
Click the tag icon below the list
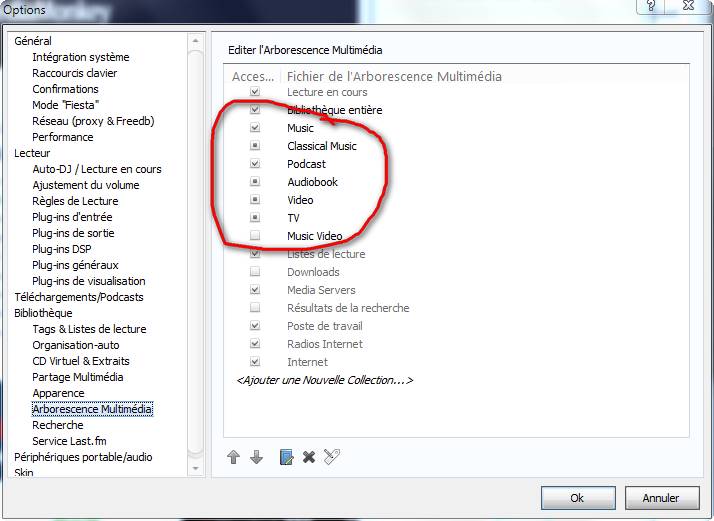(x=333, y=457)
